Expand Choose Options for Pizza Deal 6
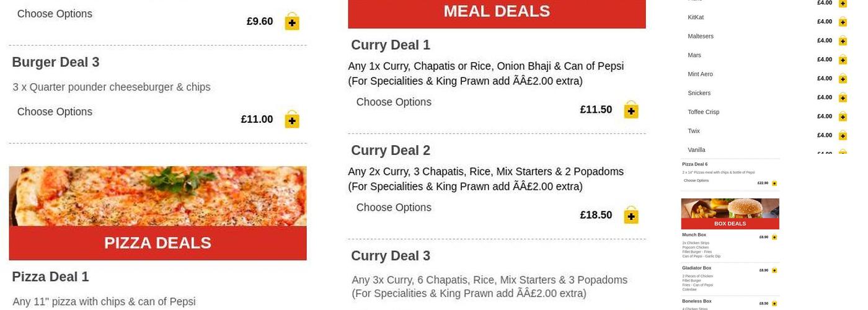 [x=696, y=180]
